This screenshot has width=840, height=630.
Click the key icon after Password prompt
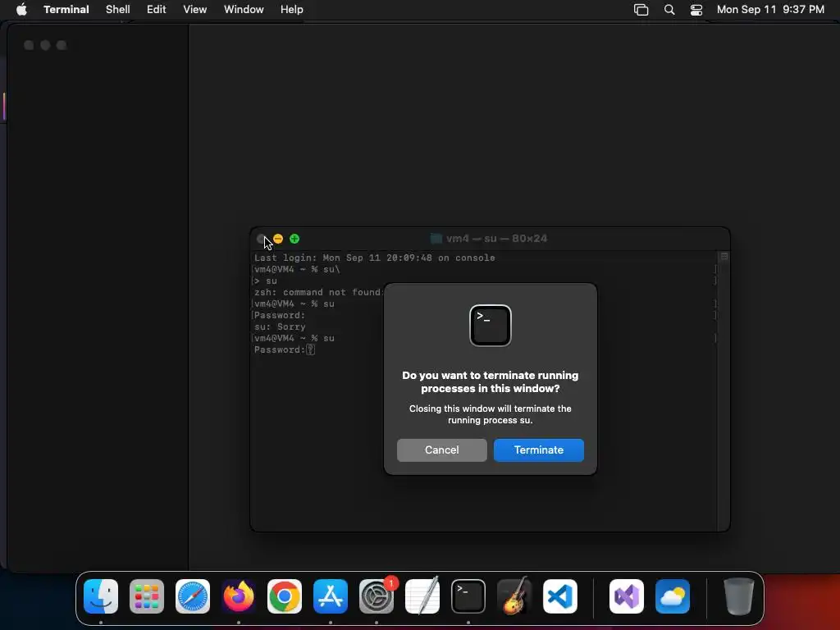coord(310,349)
